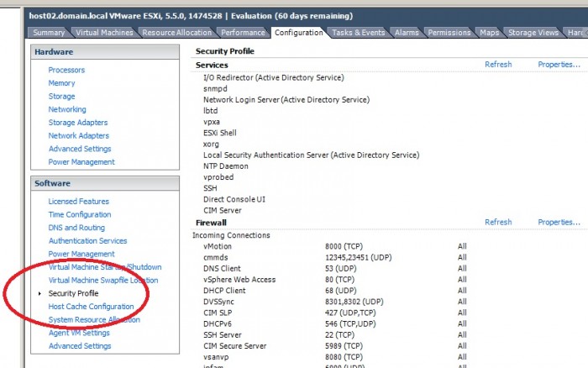Open Time Configuration link

click(x=80, y=214)
